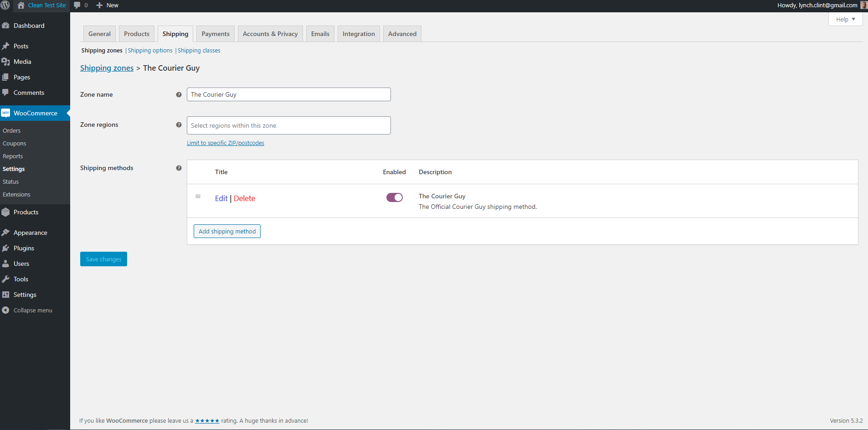
Task: Open Coupons in WooCommerce submenu
Action: [x=15, y=143]
